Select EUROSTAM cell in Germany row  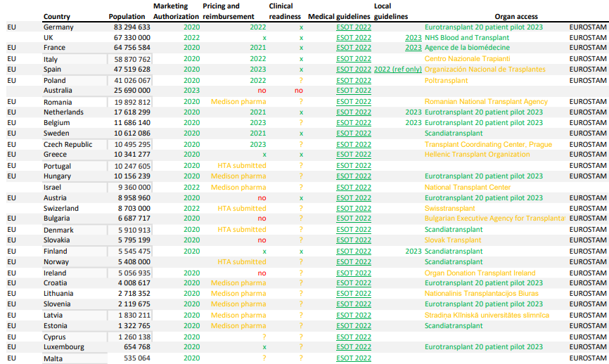point(588,27)
